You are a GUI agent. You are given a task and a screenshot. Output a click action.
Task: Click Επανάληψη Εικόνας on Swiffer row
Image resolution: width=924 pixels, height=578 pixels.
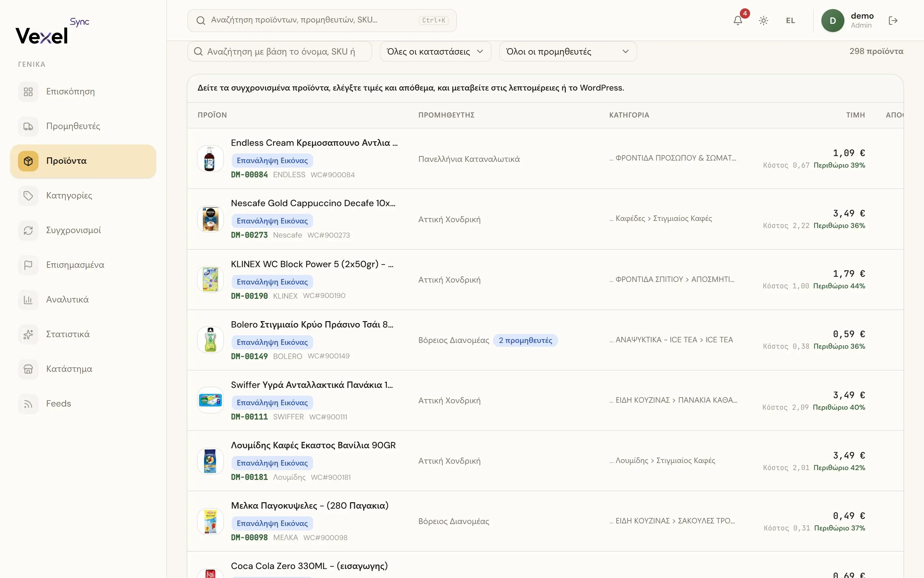(x=272, y=403)
